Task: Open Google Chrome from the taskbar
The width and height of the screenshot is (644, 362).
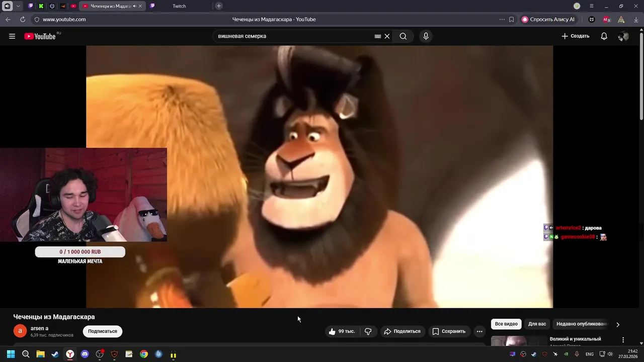Action: click(144, 354)
